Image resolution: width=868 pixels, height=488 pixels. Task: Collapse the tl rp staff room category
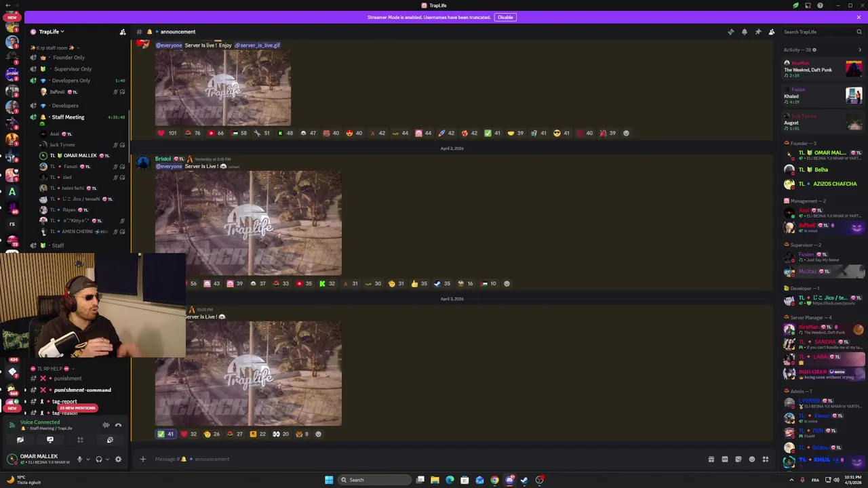click(x=54, y=47)
